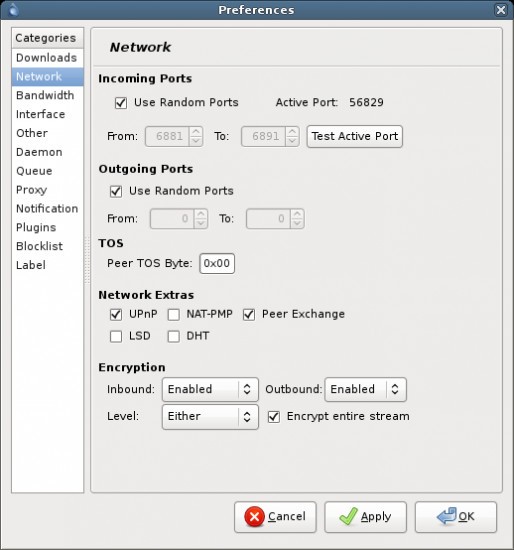Increase the incoming From port stepper

[x=196, y=132]
